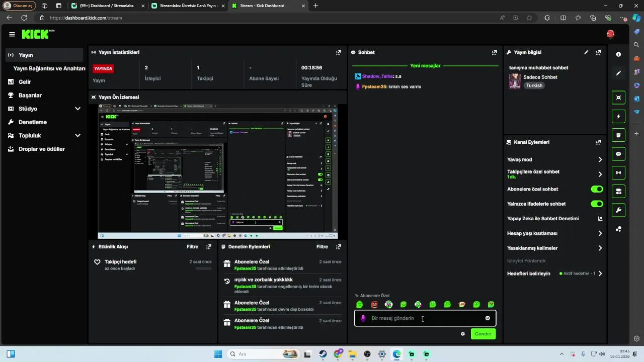Toggle the wrench widget icon
Image resolution: width=644 pixels, height=362 pixels.
click(x=618, y=210)
